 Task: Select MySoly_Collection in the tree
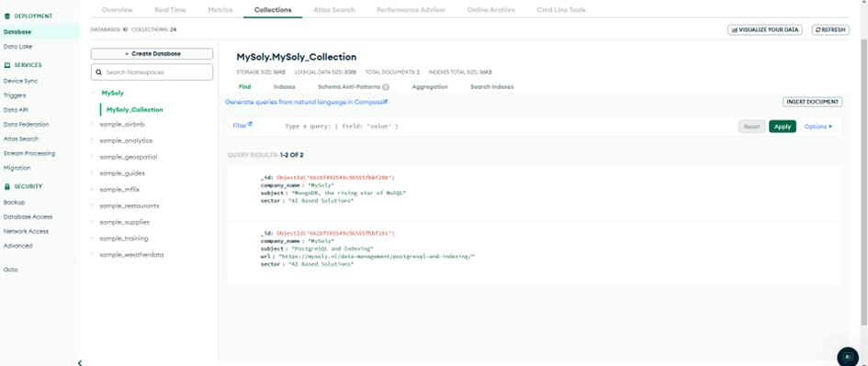(x=134, y=109)
